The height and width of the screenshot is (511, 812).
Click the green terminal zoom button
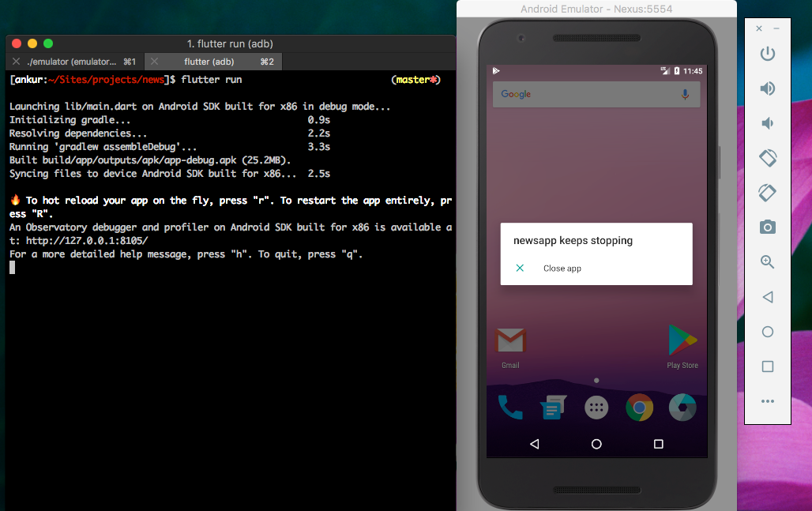[x=48, y=43]
